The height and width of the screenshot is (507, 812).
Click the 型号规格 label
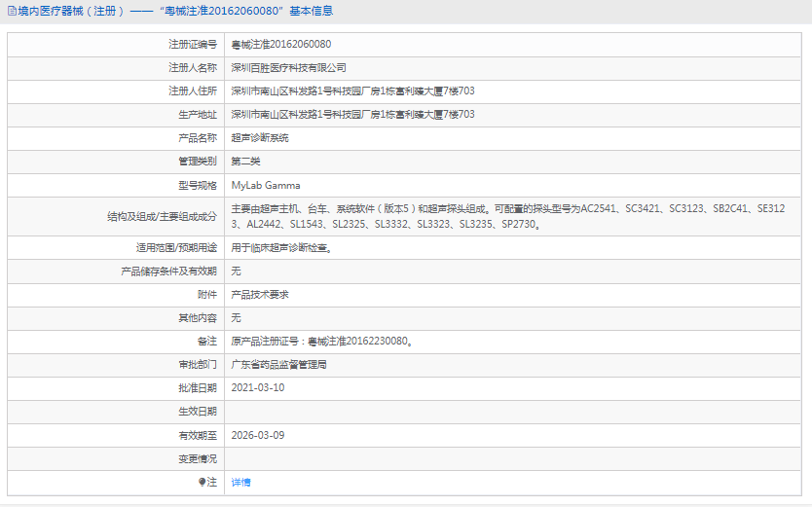198,185
